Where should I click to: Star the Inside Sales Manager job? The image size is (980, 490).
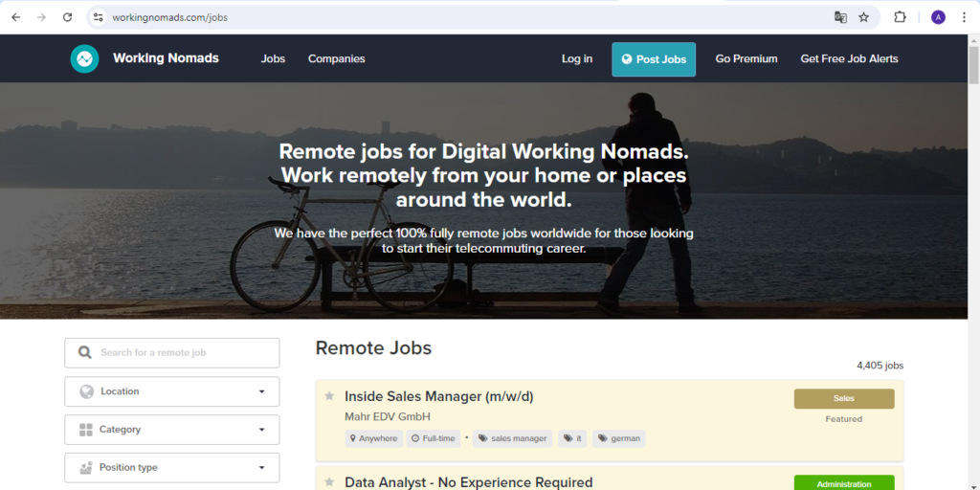[x=329, y=396]
